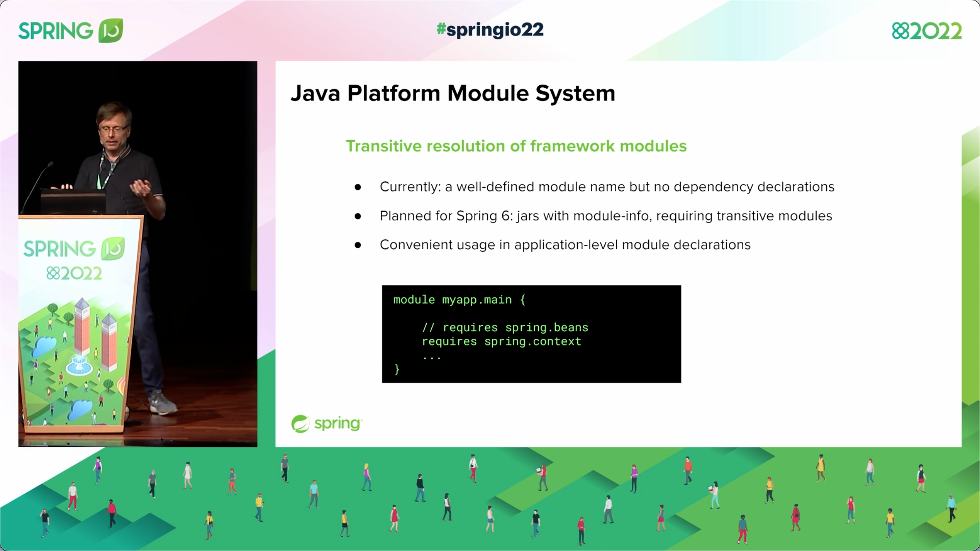
Task: Click the bullet about Planned for Spring 6
Action: (606, 216)
